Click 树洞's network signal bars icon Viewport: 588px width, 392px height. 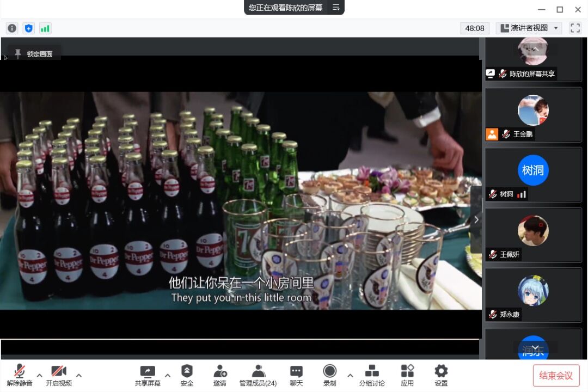[522, 194]
